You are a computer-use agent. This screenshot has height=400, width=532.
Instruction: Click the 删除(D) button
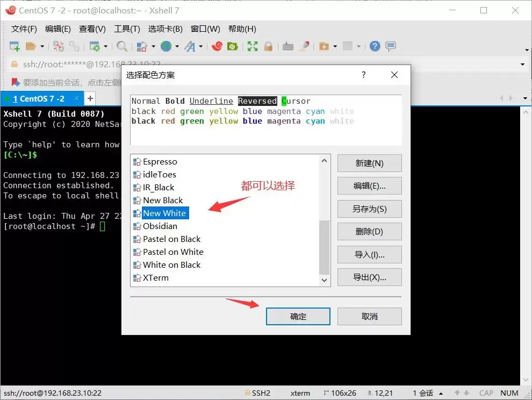pos(370,232)
